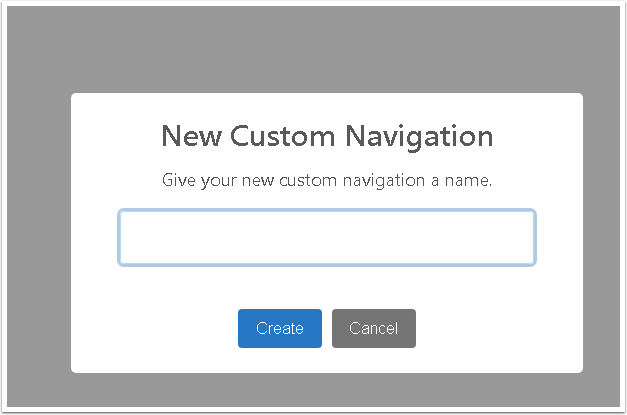
Task: Submit the navigation name via Create
Action: tap(279, 328)
